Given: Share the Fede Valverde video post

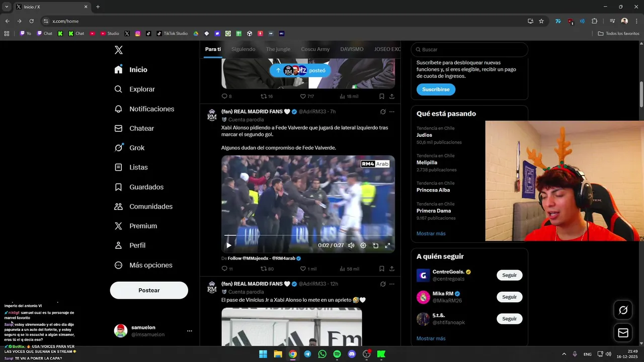Looking at the screenshot, I should [x=392, y=269].
